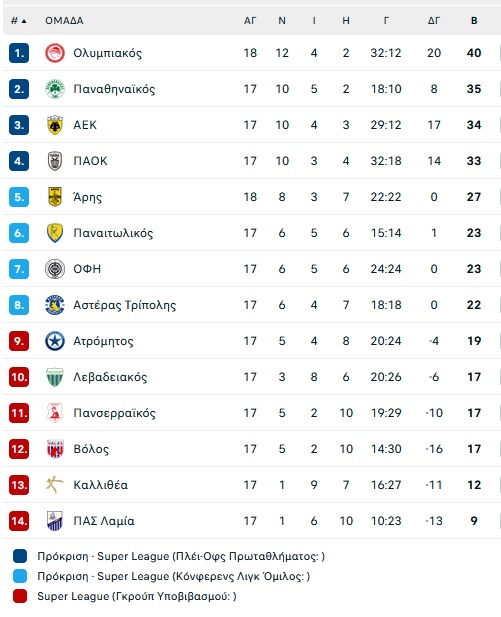The height and width of the screenshot is (617, 501).
Task: Click the ΔΓ goal difference header
Action: 434,21
